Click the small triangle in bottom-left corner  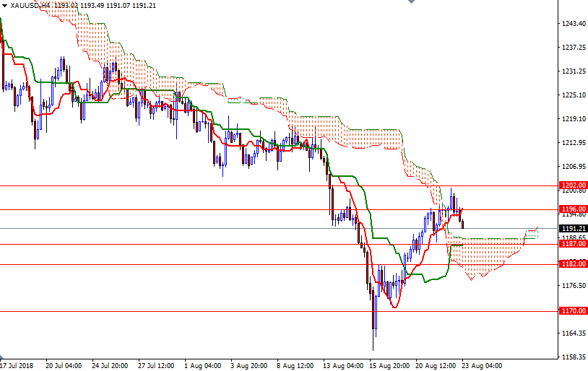tap(3, 358)
